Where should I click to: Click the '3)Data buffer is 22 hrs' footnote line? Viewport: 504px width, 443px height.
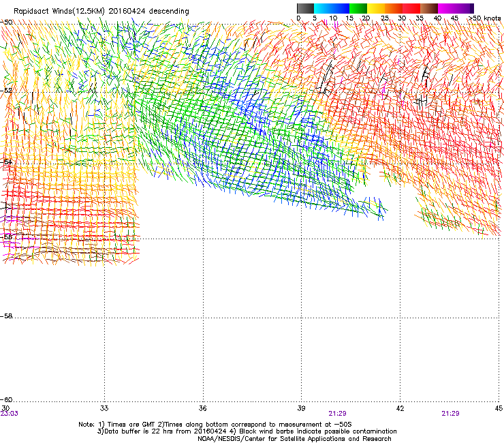[247, 431]
